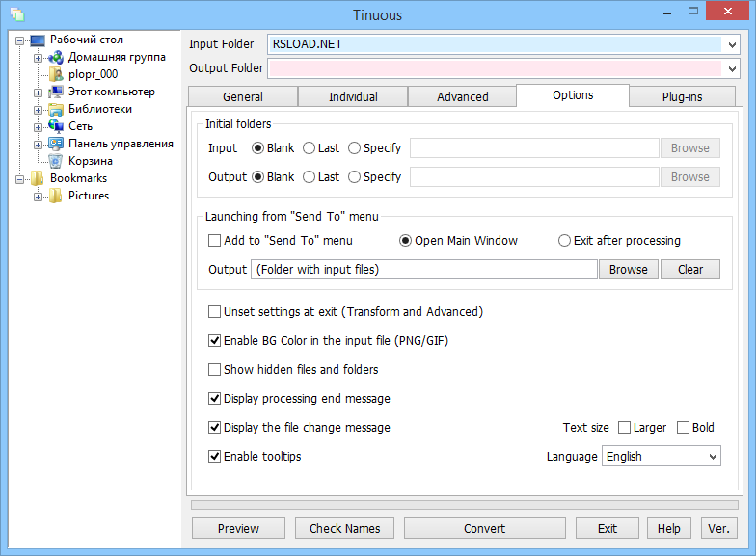756x556 pixels.
Task: Click the Библиотеки libraries icon
Action: coord(56,110)
